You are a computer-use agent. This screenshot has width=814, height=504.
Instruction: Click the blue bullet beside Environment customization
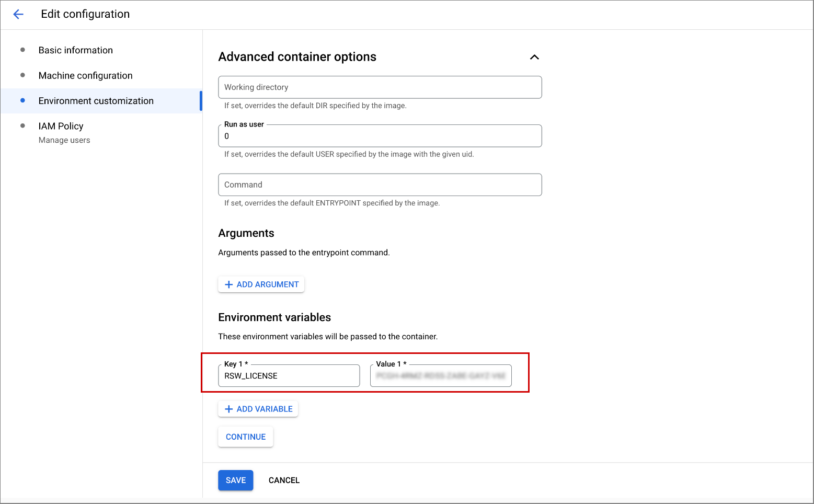coord(22,100)
